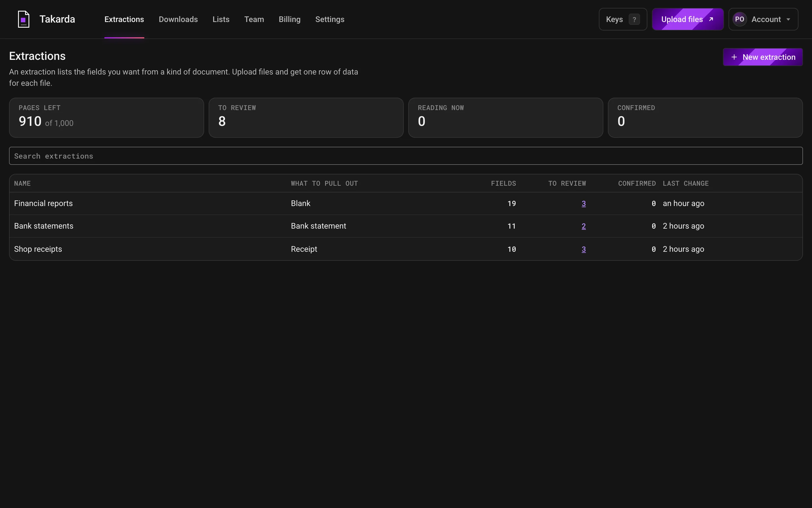Click the Fields column header
Viewport: 812px width, 508px height.
click(503, 183)
